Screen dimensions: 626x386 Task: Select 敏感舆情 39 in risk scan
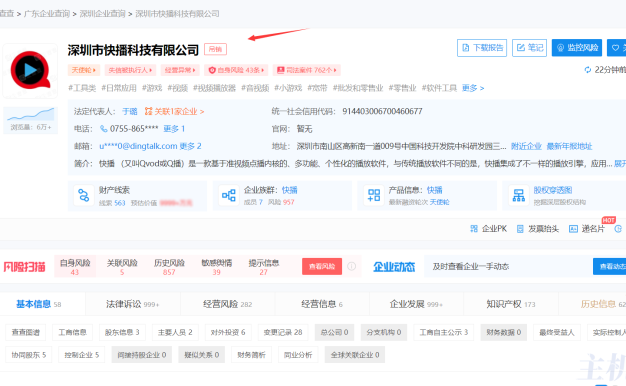click(216, 267)
